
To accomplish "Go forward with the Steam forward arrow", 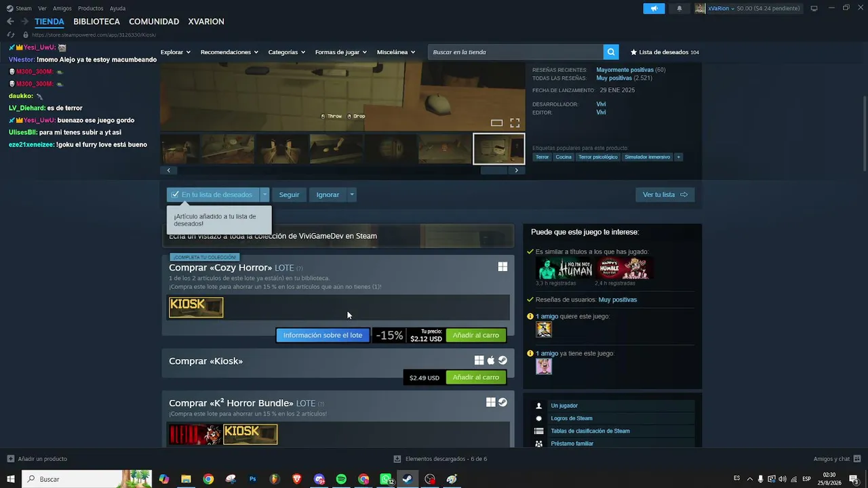I will coord(24,22).
